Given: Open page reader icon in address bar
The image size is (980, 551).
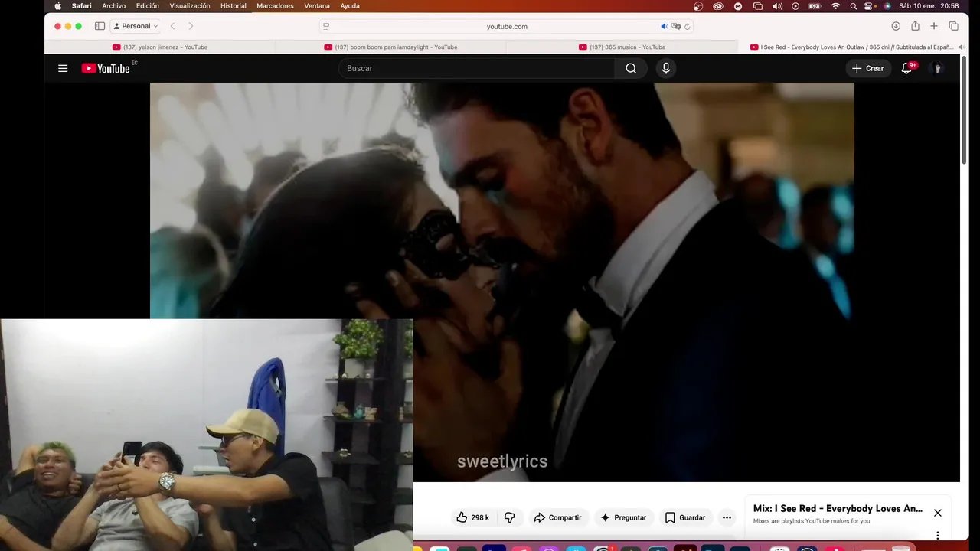Looking at the screenshot, I should [x=326, y=26].
